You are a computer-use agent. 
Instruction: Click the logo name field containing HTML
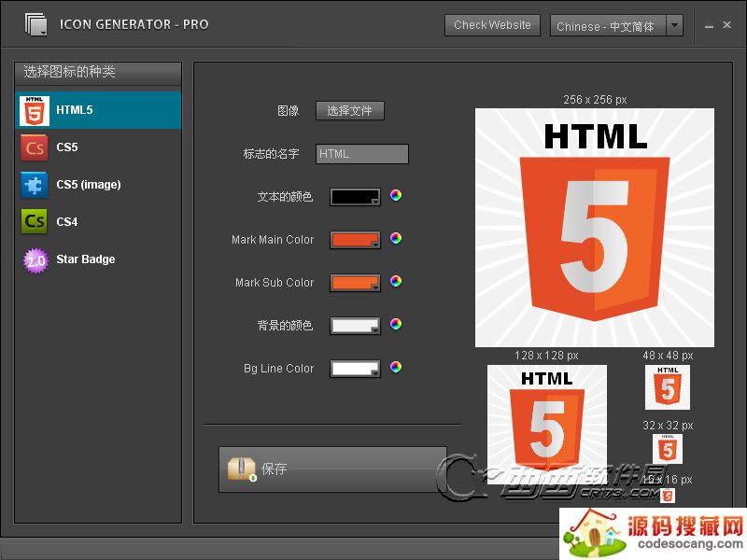[x=361, y=154]
